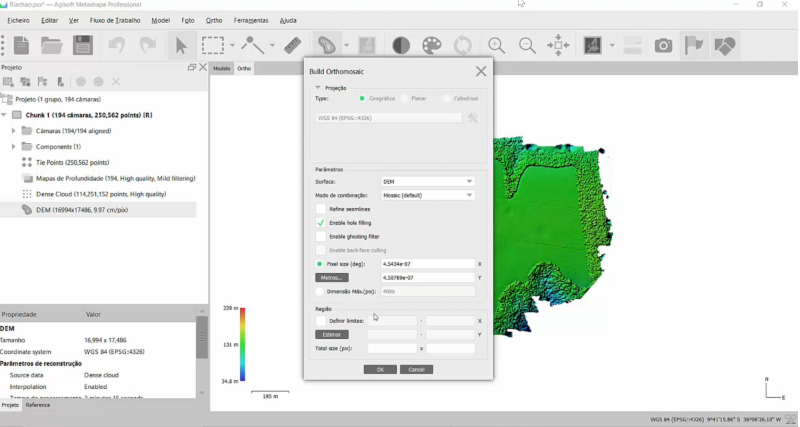Uncheck Enable hole filling option

(320, 223)
